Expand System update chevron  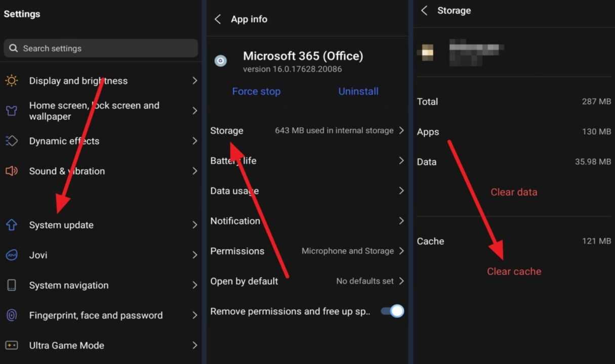tap(195, 225)
